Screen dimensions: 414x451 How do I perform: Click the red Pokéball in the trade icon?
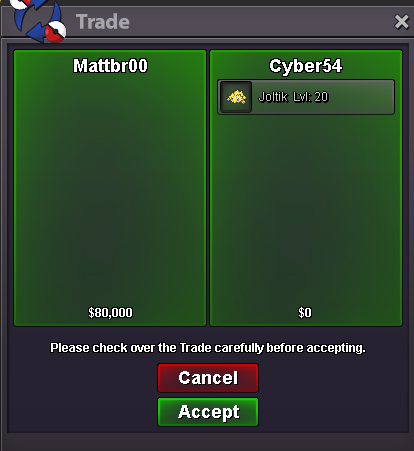[55, 32]
